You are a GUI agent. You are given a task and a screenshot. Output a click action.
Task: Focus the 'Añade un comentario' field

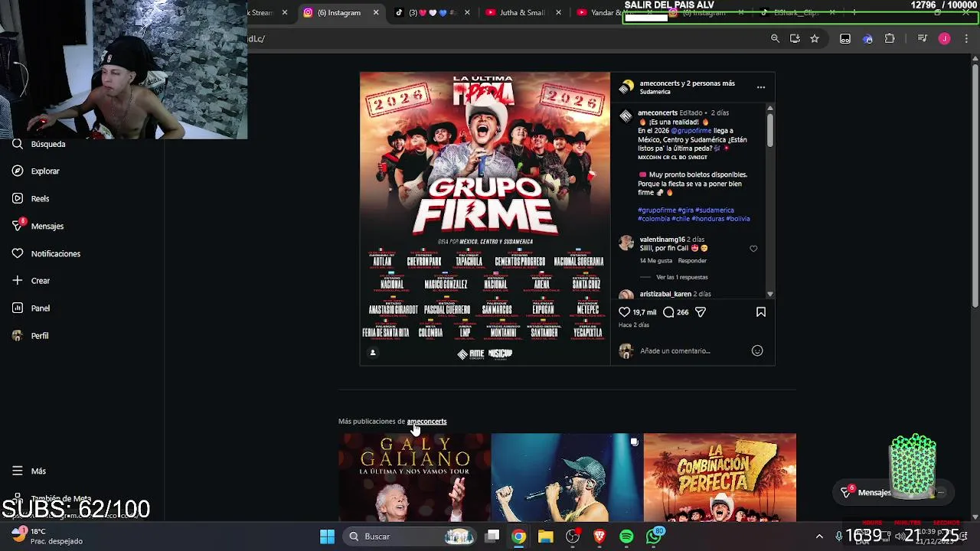(693, 350)
